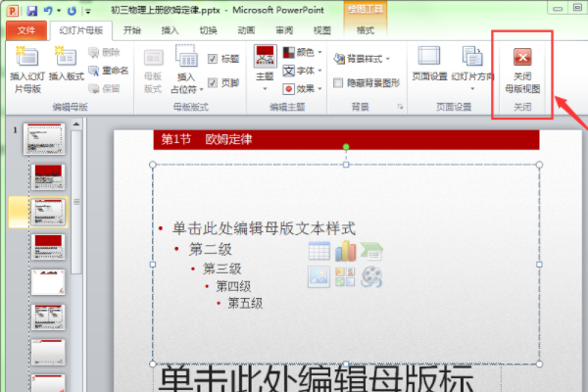Switch to the Home (开始) tab
588x392 pixels.
point(132,30)
